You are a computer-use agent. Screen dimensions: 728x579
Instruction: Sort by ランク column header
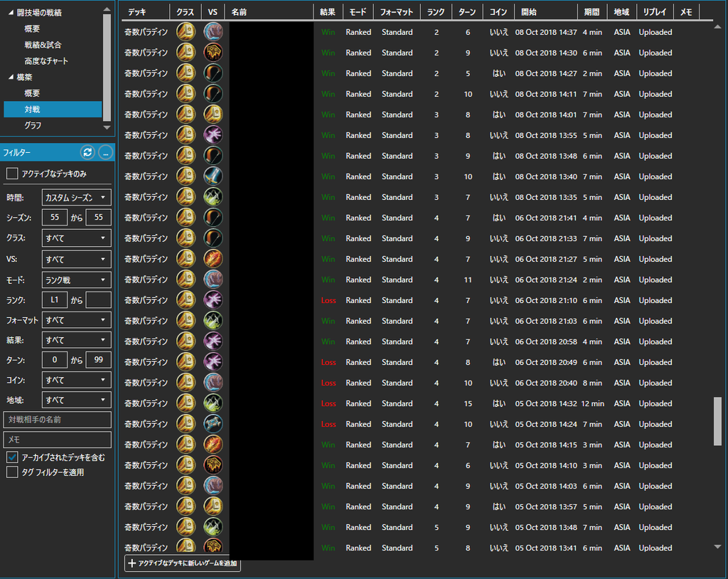(x=436, y=12)
